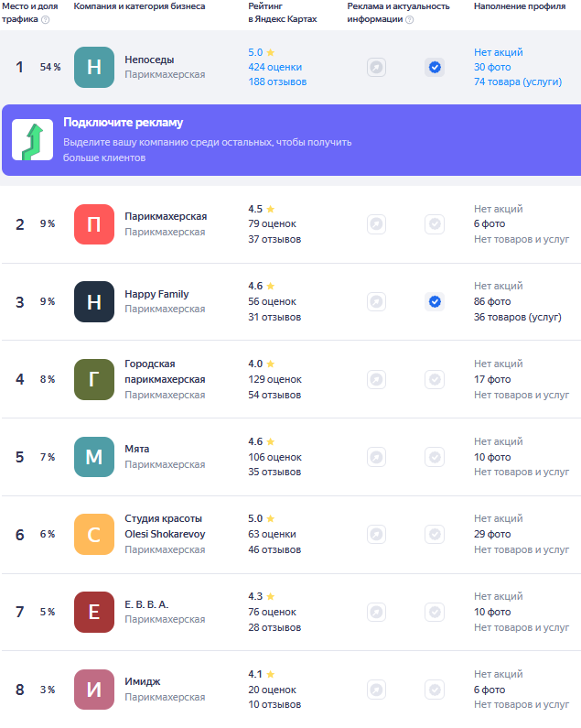Open the blue Нет акций link for Непоседы
Viewport: 581px width, 728px height.
coord(498,52)
